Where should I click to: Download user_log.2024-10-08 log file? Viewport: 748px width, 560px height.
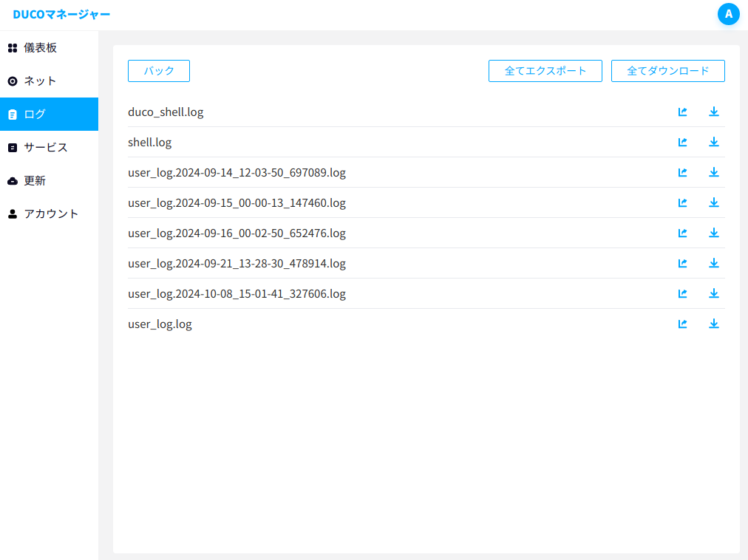pyautogui.click(x=714, y=293)
